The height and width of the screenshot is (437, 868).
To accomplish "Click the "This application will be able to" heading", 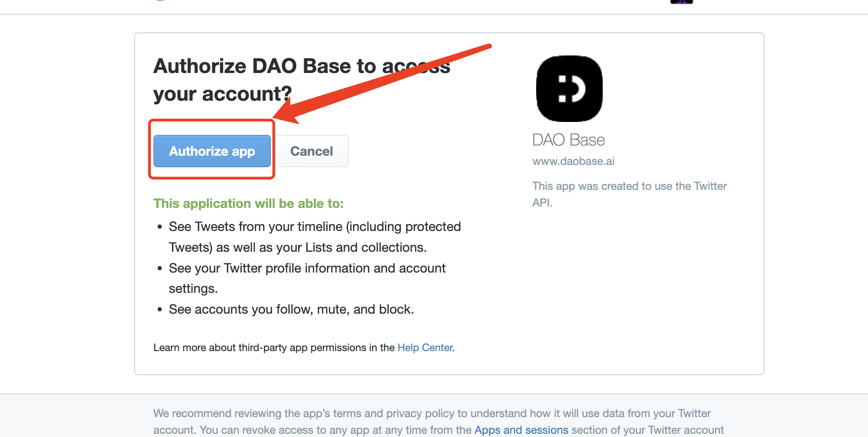I will 248,204.
